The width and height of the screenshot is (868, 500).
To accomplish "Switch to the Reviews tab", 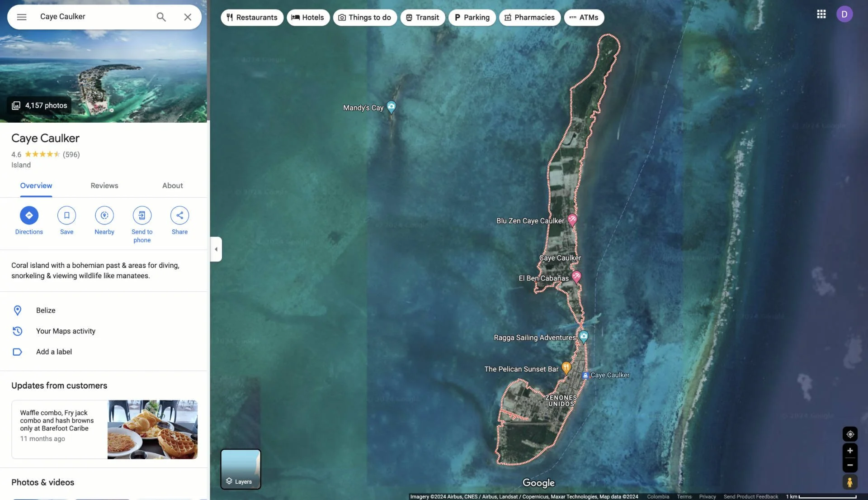I will point(104,186).
